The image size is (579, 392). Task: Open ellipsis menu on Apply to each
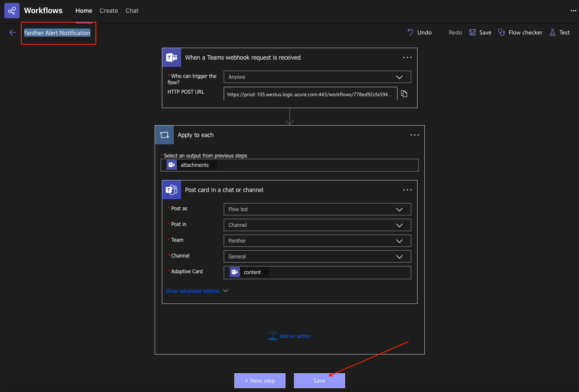pos(415,135)
